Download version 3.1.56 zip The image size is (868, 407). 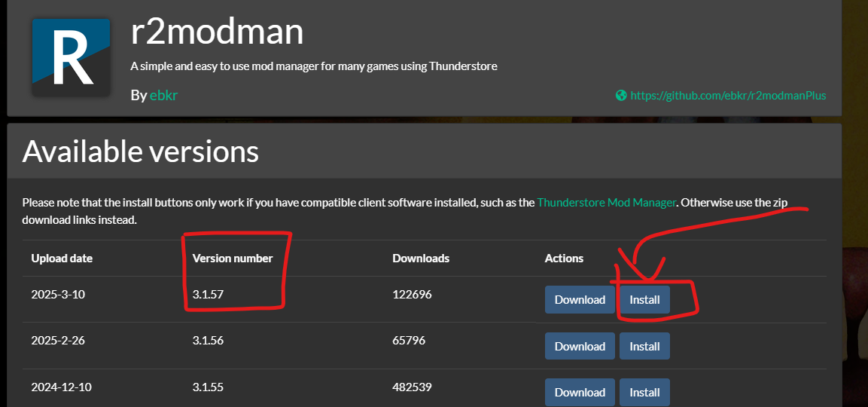pos(580,346)
